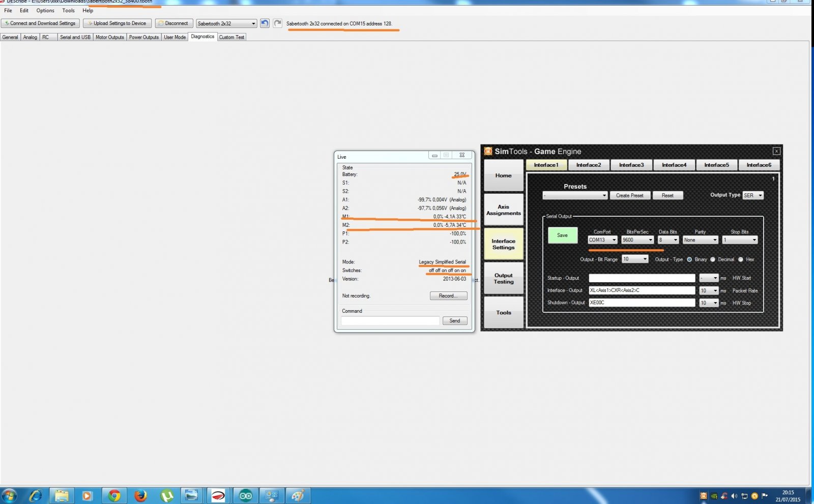The height and width of the screenshot is (504, 814).
Task: Open the picture viewer taskbar icon
Action: click(192, 495)
